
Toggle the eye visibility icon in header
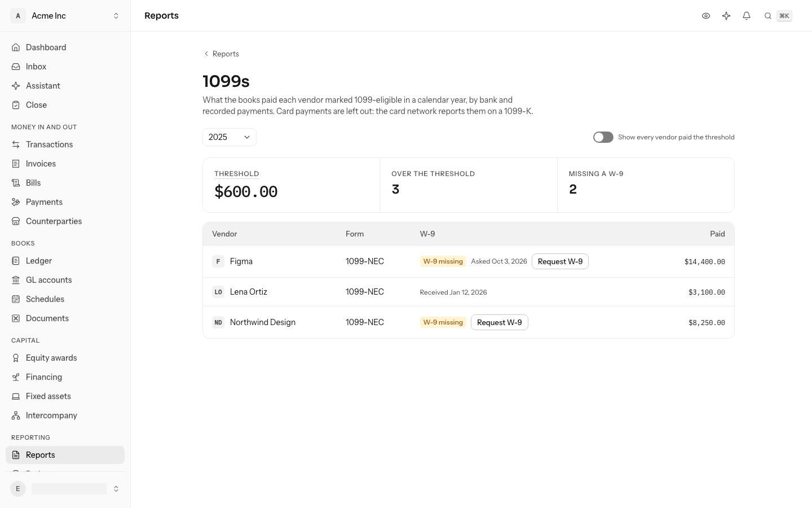click(706, 16)
